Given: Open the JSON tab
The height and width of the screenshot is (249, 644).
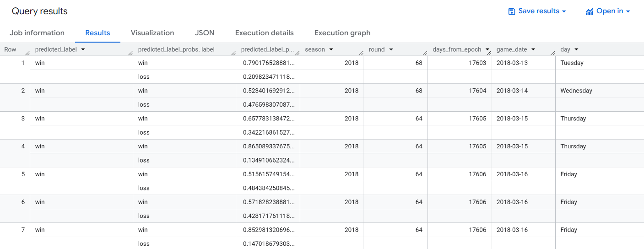Looking at the screenshot, I should [205, 33].
